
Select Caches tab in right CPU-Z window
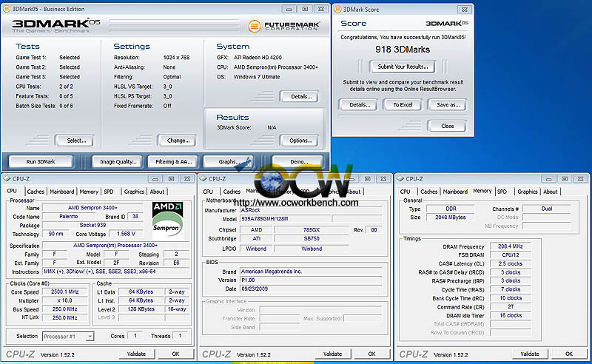[429, 192]
